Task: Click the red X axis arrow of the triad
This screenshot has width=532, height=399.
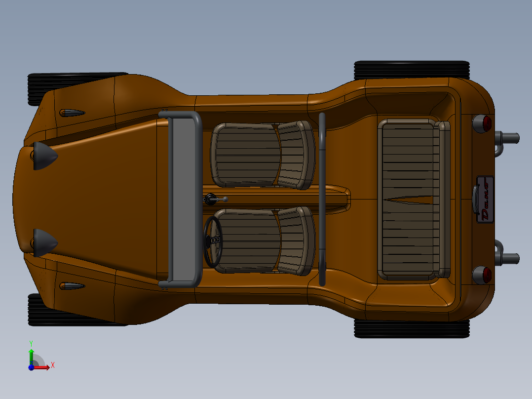Action: coord(42,367)
